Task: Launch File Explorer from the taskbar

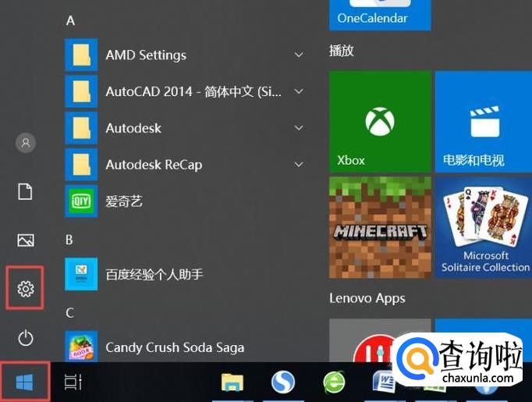Action: click(x=232, y=382)
